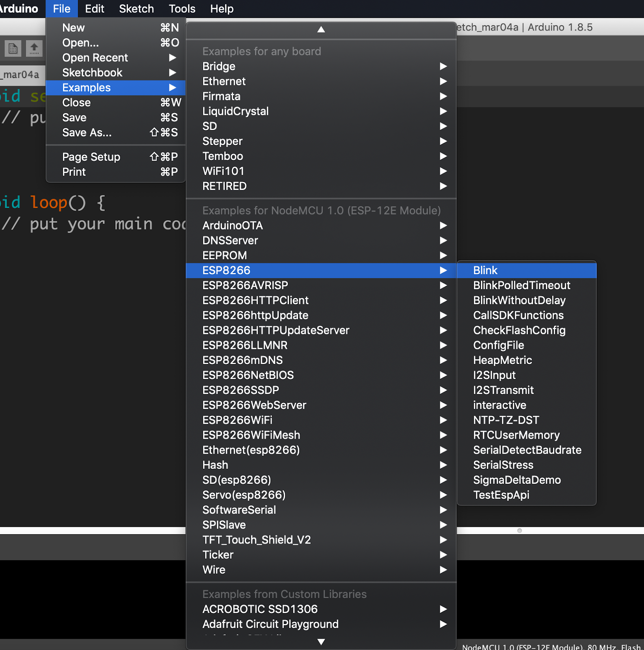The width and height of the screenshot is (644, 650).
Task: Click the scroll-up arrow atop Examples list
Action: [321, 29]
